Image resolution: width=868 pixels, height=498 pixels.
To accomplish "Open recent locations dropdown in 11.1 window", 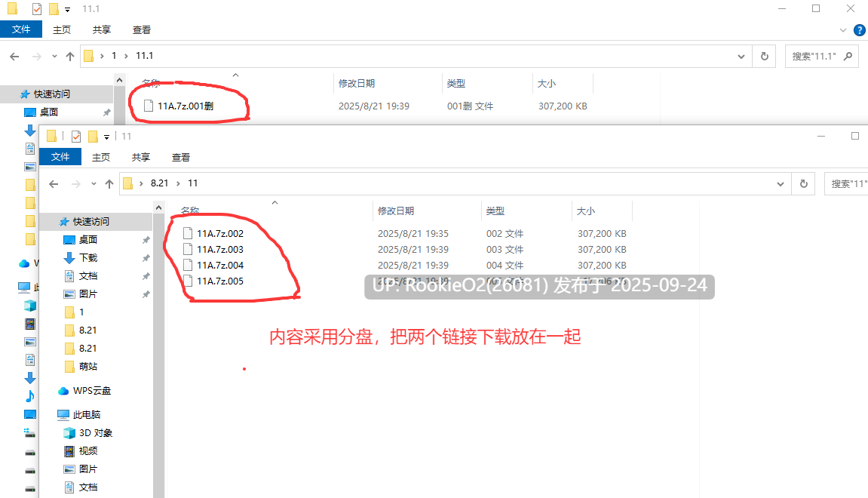I will [x=54, y=56].
